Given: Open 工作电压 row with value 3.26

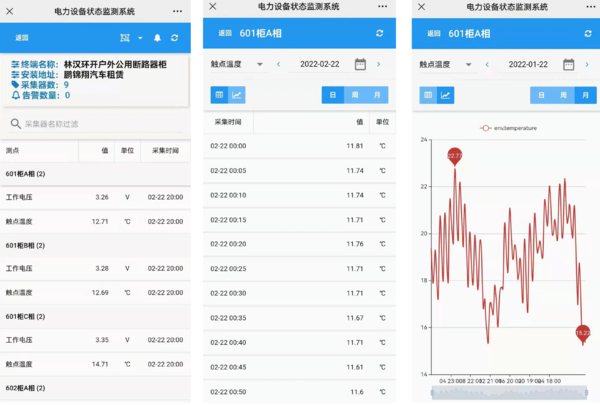Looking at the screenshot, I should tap(95, 197).
